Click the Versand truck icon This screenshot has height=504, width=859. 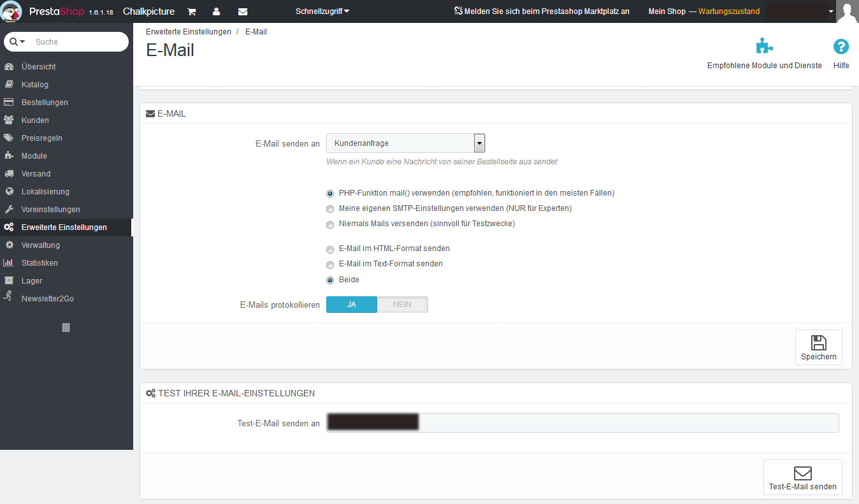[x=9, y=173]
